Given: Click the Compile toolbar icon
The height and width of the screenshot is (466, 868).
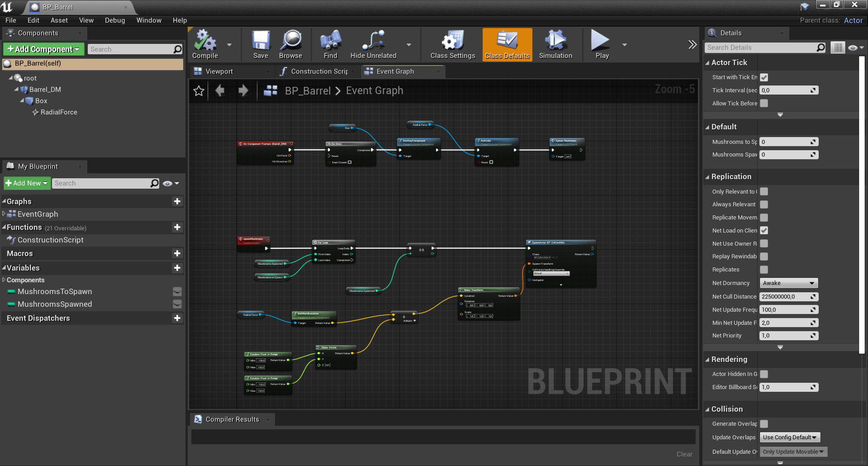Looking at the screenshot, I should point(205,44).
